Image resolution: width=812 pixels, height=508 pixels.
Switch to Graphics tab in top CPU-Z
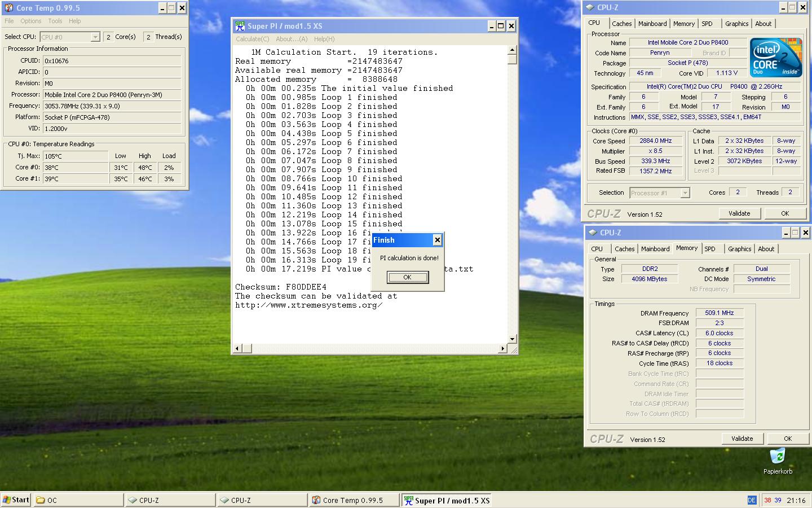pyautogui.click(x=737, y=24)
